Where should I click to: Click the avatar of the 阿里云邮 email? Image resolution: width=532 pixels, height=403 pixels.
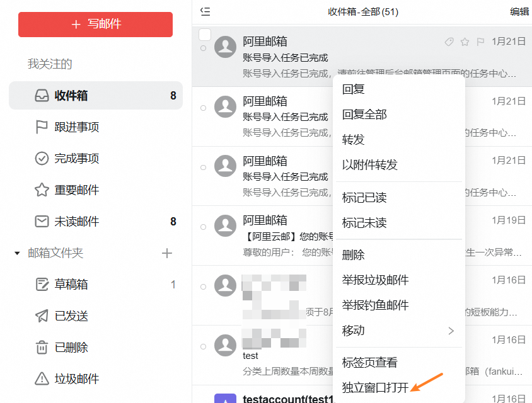[x=225, y=225]
